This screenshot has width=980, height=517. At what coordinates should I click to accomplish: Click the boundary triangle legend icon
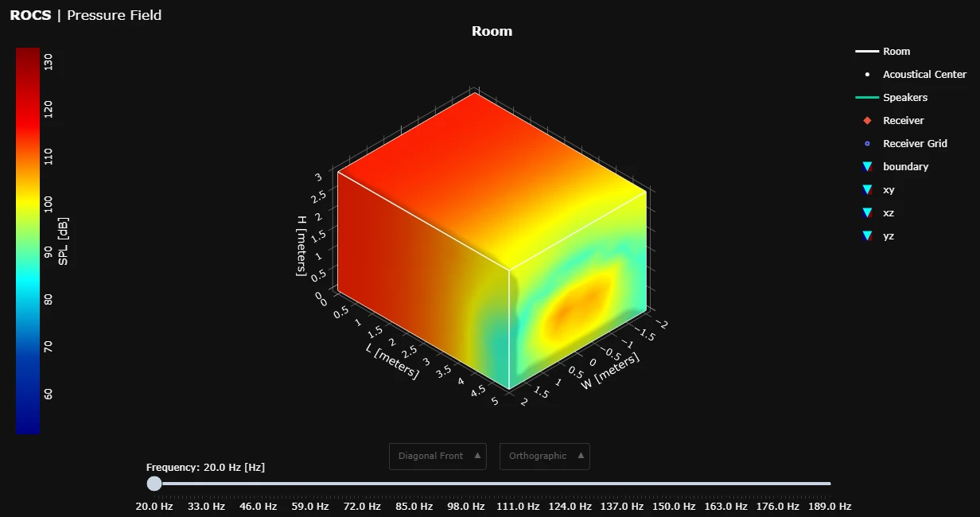click(867, 167)
